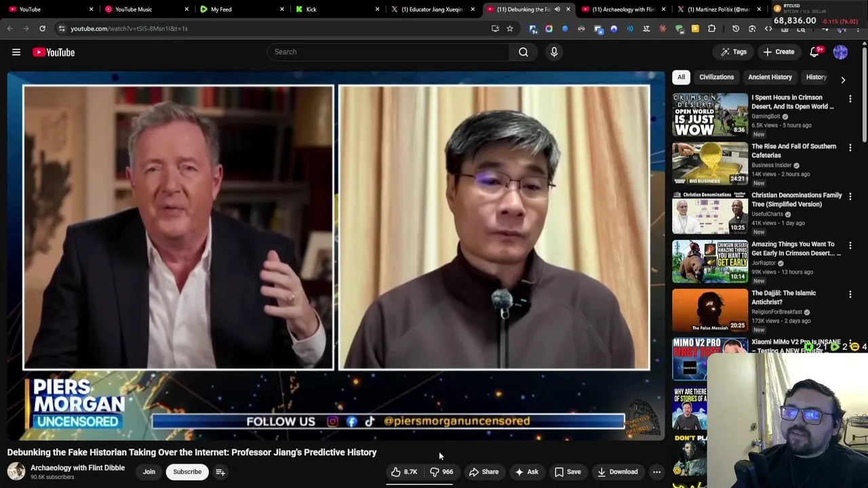
Task: Select the All filter chip
Action: point(681,77)
